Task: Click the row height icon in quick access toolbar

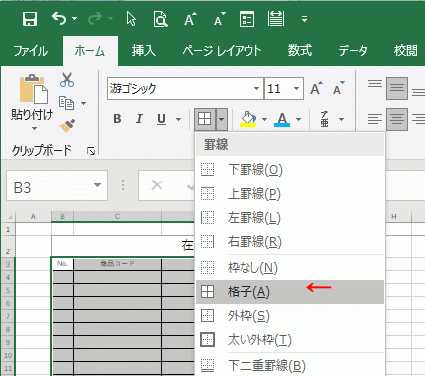Action: point(276,19)
